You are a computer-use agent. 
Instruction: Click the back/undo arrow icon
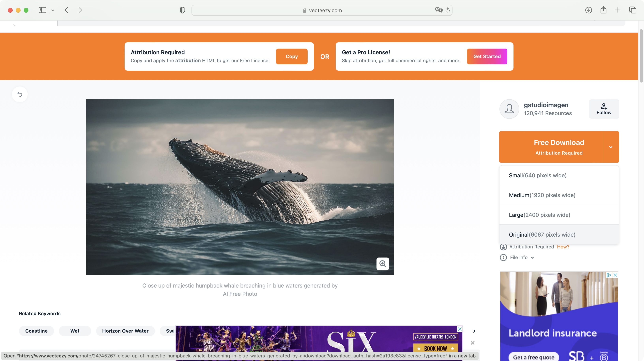click(20, 94)
